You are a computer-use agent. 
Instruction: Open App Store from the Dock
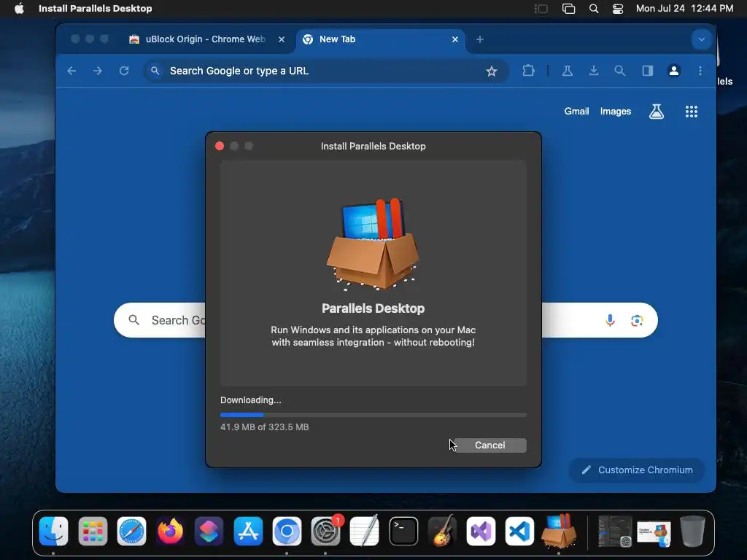pos(248,531)
